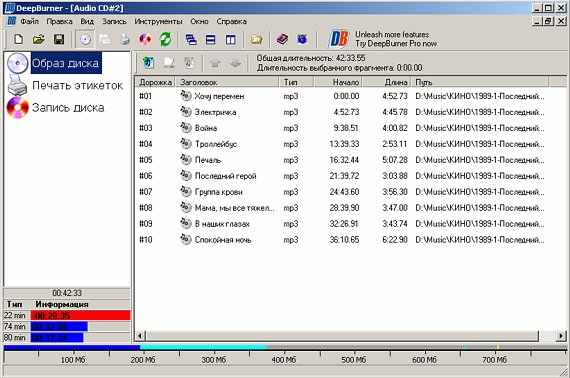Image resolution: width=570 pixels, height=378 pixels.
Task: Click the purple help book icon
Action: click(282, 39)
